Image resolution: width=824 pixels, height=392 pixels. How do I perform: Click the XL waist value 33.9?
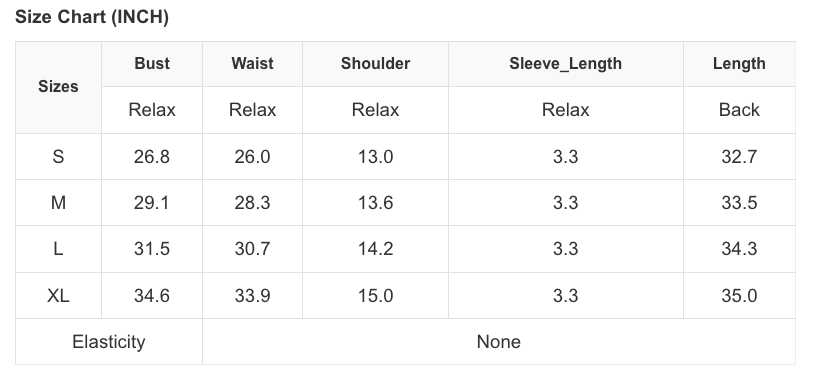click(252, 296)
